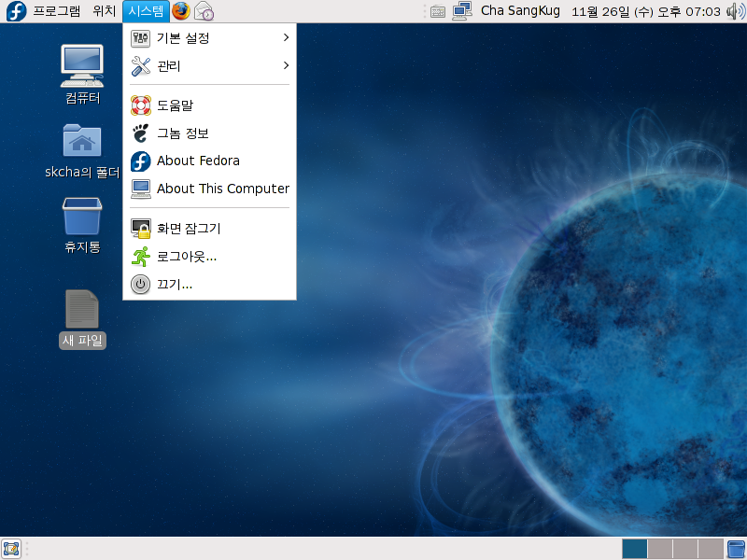Close the 시스템 system menu
The width and height of the screenshot is (747, 560).
coord(146,11)
